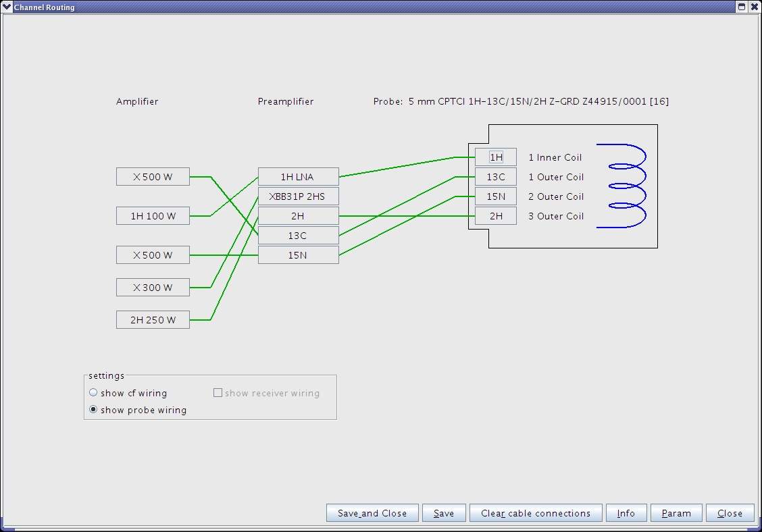Open the window menu icon in title bar
Screen dimensions: 762x532
pyautogui.click(x=7, y=7)
